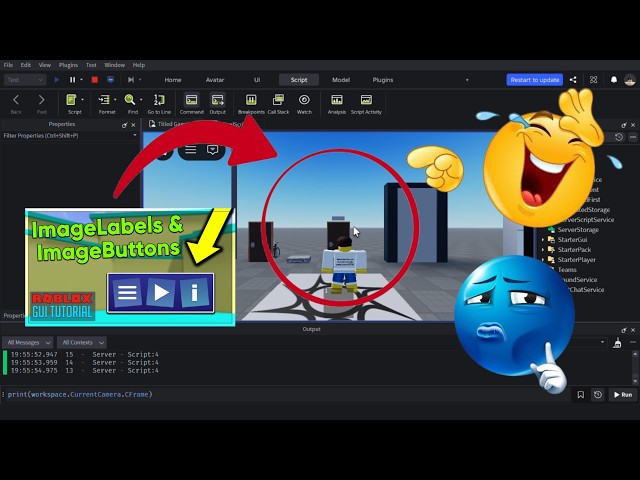Open the All Contexts dropdown

[82, 342]
